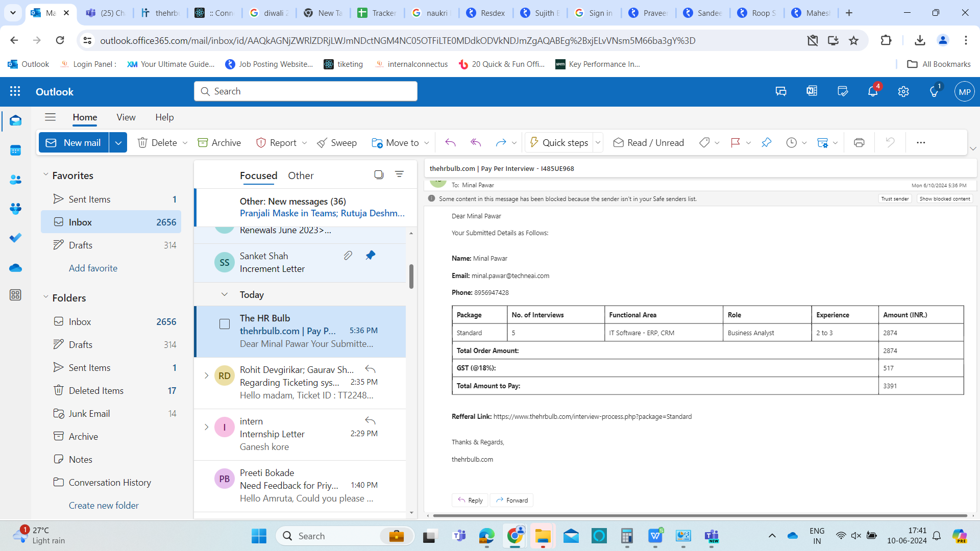Screen dimensions: 980x551
Task: Open the tips lightbulb icon
Action: 934,92
